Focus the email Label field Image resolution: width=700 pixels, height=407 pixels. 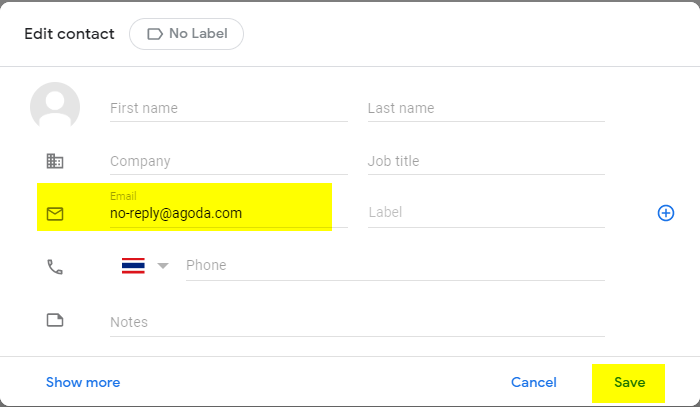pos(486,212)
